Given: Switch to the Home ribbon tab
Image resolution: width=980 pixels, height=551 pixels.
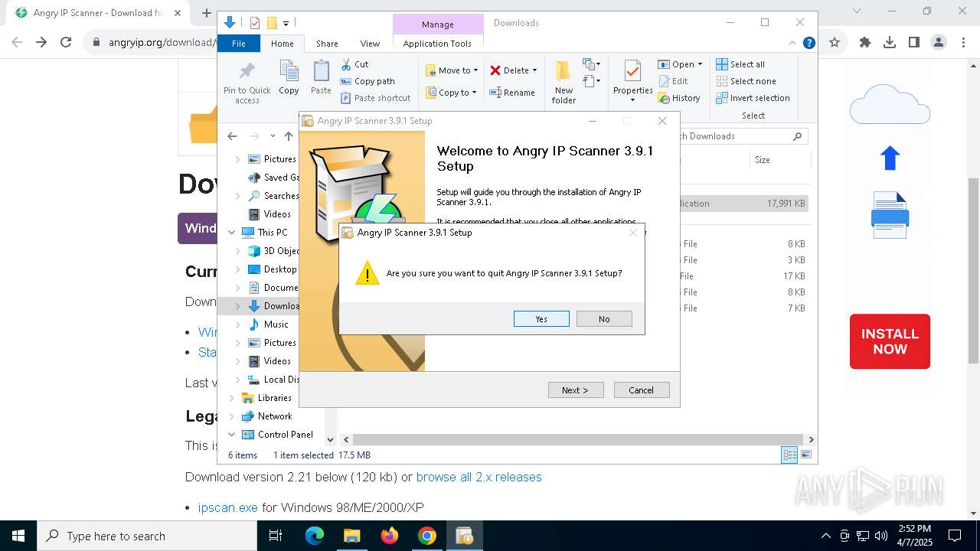Looking at the screenshot, I should pyautogui.click(x=283, y=44).
